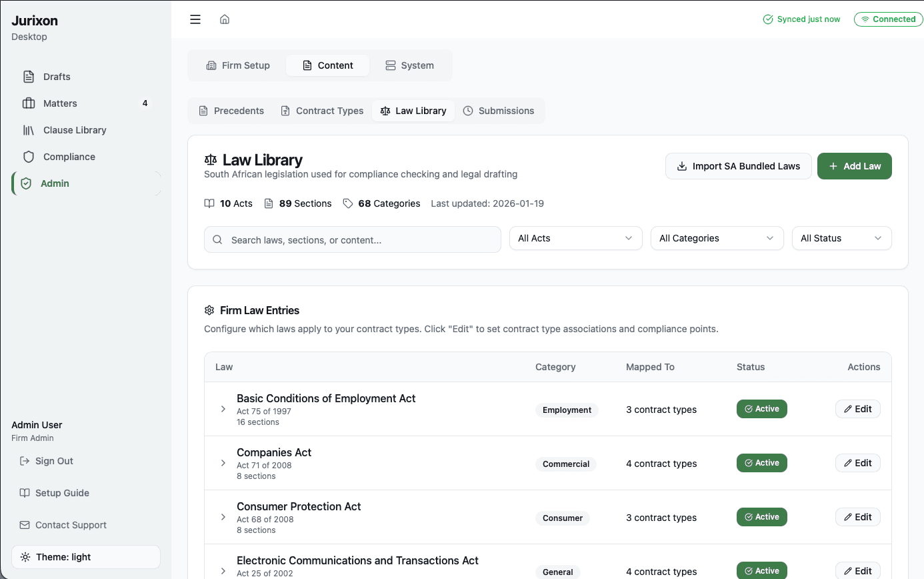
Task: Click the Sign Out icon
Action: click(x=25, y=461)
